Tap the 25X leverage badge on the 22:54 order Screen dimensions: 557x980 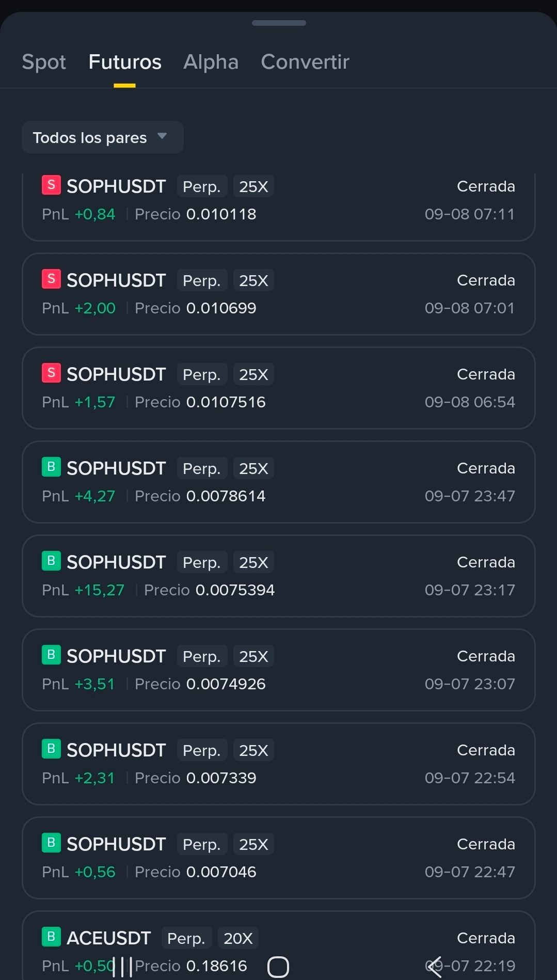pyautogui.click(x=253, y=750)
